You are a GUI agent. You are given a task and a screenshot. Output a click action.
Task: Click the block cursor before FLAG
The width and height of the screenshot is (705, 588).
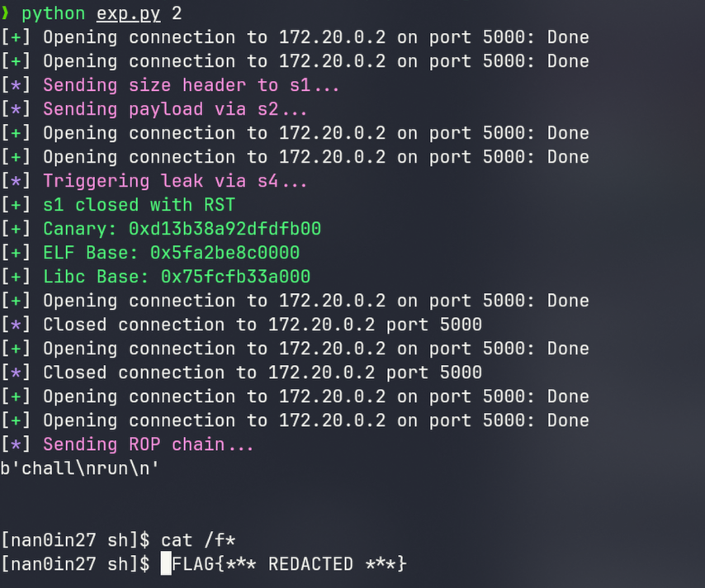point(166,564)
